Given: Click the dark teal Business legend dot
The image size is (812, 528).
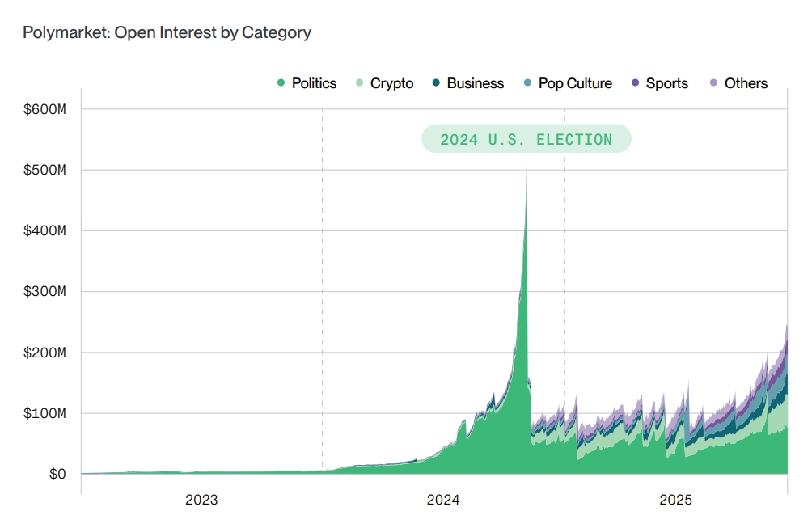Looking at the screenshot, I should coord(436,83).
